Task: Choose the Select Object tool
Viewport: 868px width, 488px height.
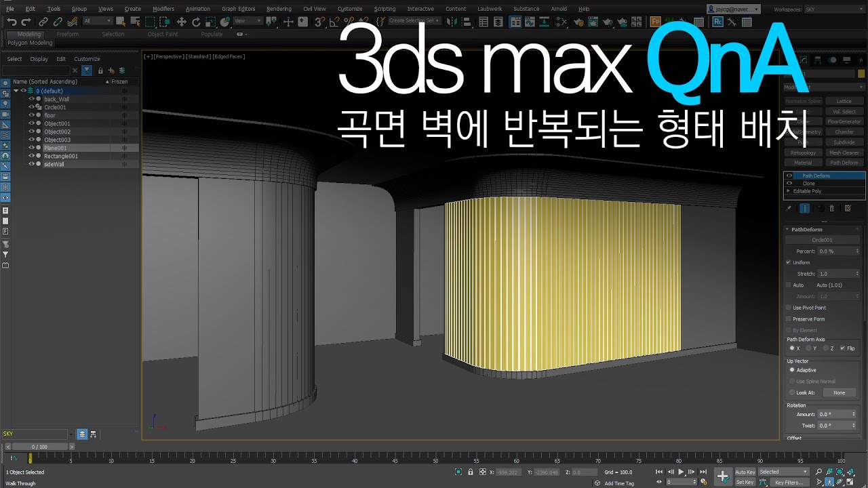Action: point(121,22)
